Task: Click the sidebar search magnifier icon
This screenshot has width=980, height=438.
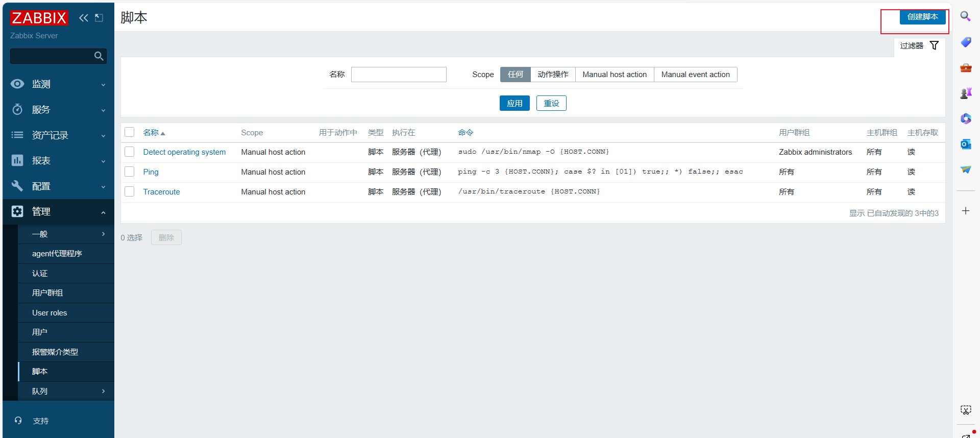Action: tap(99, 56)
